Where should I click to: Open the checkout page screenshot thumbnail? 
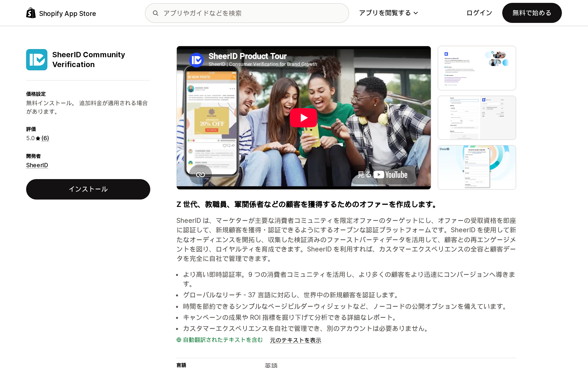tap(477, 118)
